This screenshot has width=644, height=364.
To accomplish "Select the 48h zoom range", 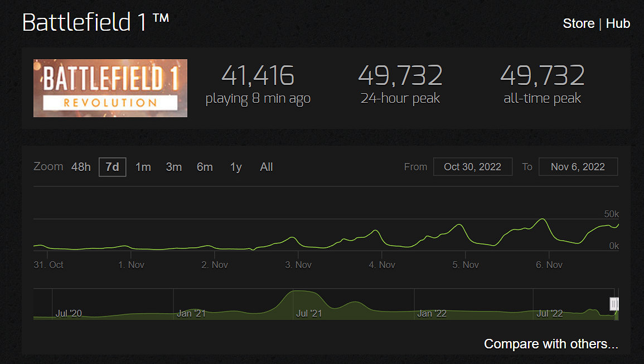I will [81, 167].
